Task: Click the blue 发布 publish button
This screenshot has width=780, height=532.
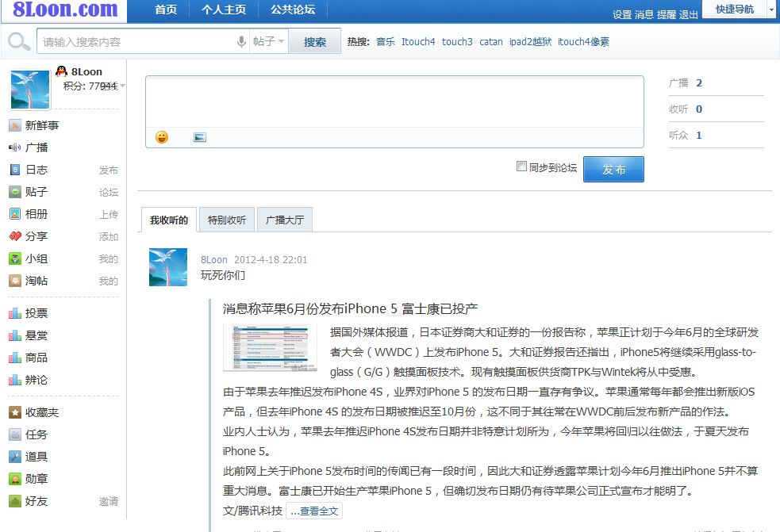Action: pyautogui.click(x=613, y=170)
